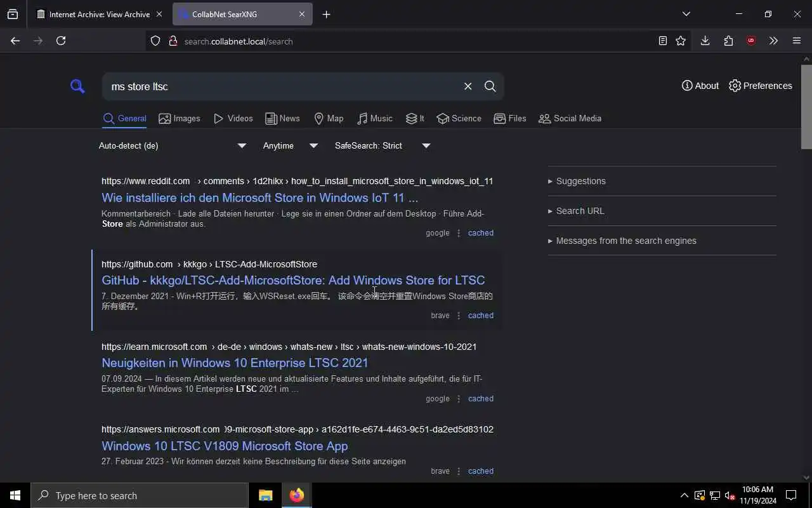Open GitHub kkkgo LTSC-Add-MicrosoftStore result
Image resolution: width=812 pixels, height=508 pixels.
[x=293, y=280]
